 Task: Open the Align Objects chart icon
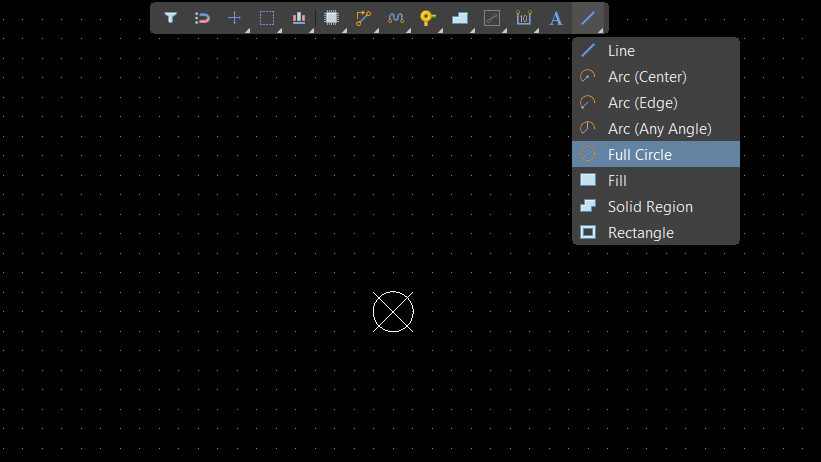click(x=299, y=18)
